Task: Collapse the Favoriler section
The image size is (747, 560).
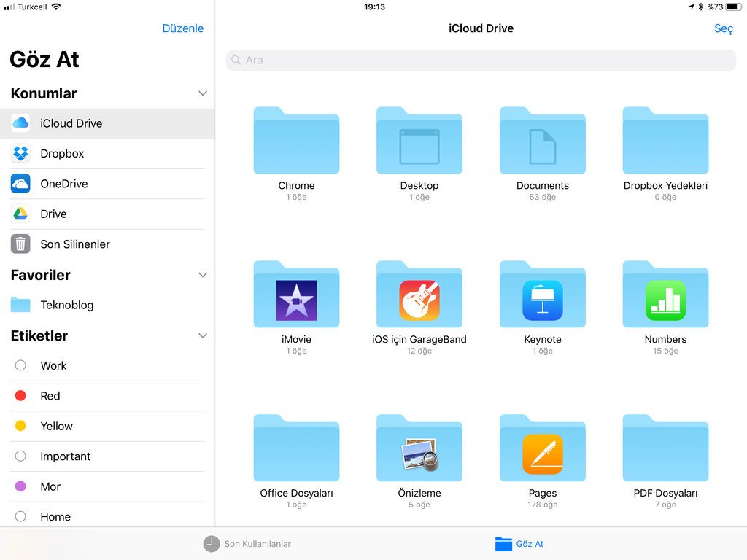Action: point(203,275)
